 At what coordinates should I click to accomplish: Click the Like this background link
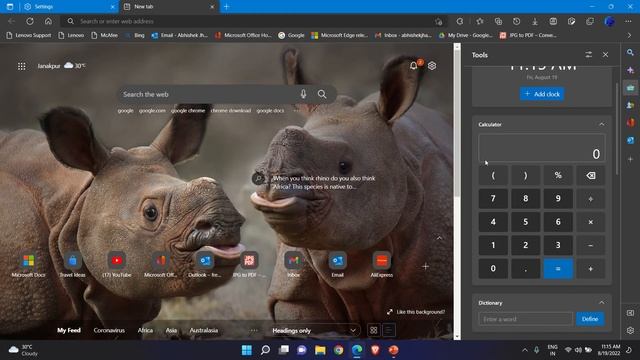click(x=416, y=312)
